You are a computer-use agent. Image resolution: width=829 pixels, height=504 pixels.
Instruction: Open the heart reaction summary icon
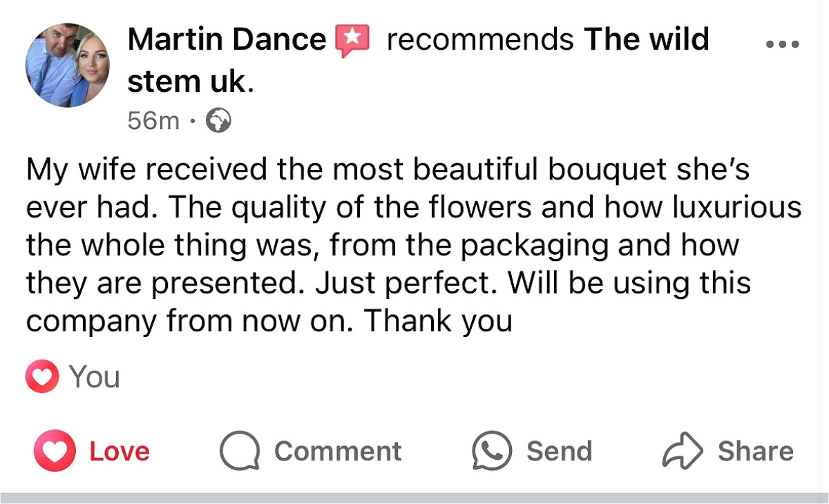point(41,377)
